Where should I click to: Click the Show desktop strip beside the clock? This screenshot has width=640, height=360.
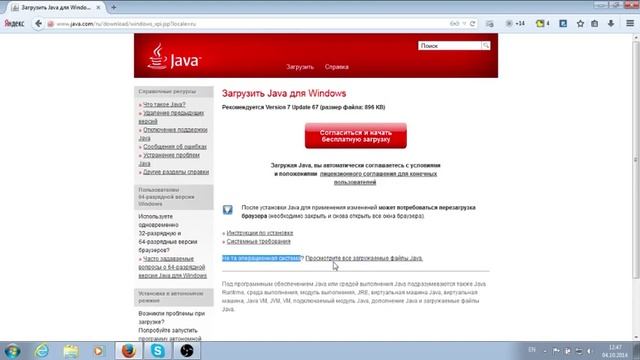pyautogui.click(x=636, y=351)
